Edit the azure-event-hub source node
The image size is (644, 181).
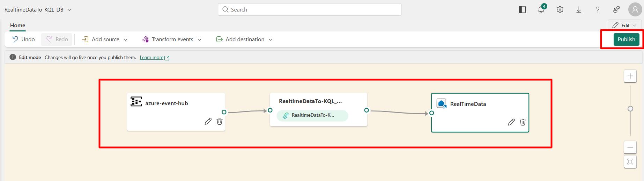click(x=208, y=121)
